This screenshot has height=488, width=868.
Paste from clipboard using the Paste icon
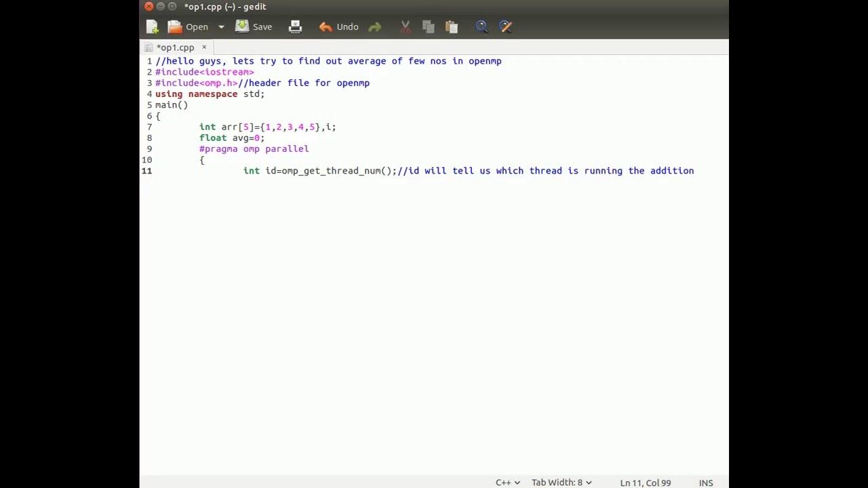pyautogui.click(x=452, y=27)
